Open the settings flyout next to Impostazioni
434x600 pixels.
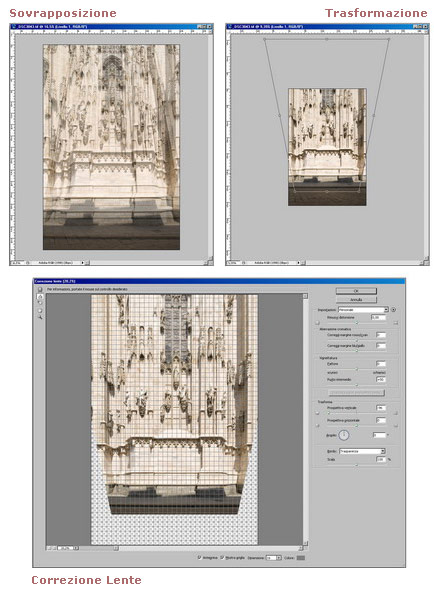coord(393,310)
